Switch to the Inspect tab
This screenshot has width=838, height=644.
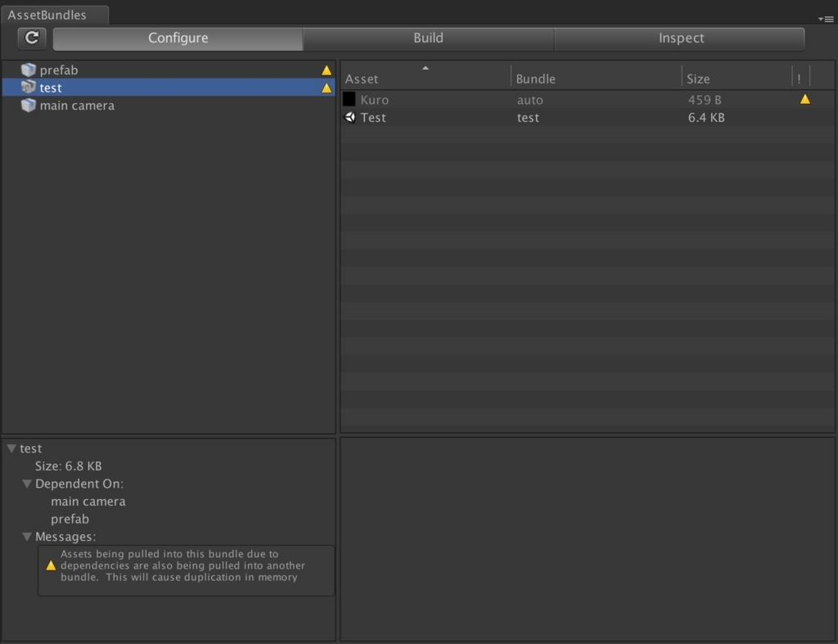tap(680, 38)
